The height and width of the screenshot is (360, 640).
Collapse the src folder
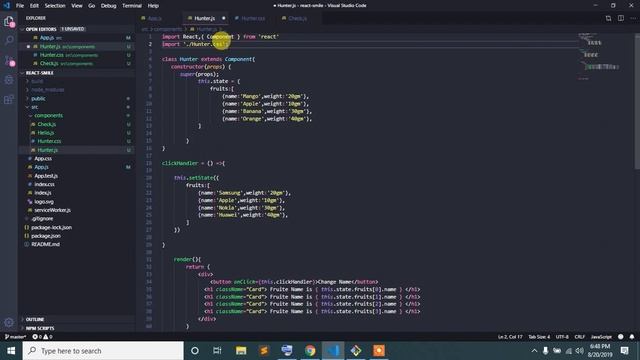[35, 107]
